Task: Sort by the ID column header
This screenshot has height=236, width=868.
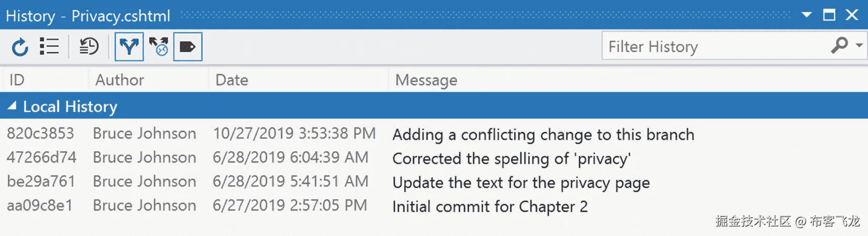Action: coord(17,80)
